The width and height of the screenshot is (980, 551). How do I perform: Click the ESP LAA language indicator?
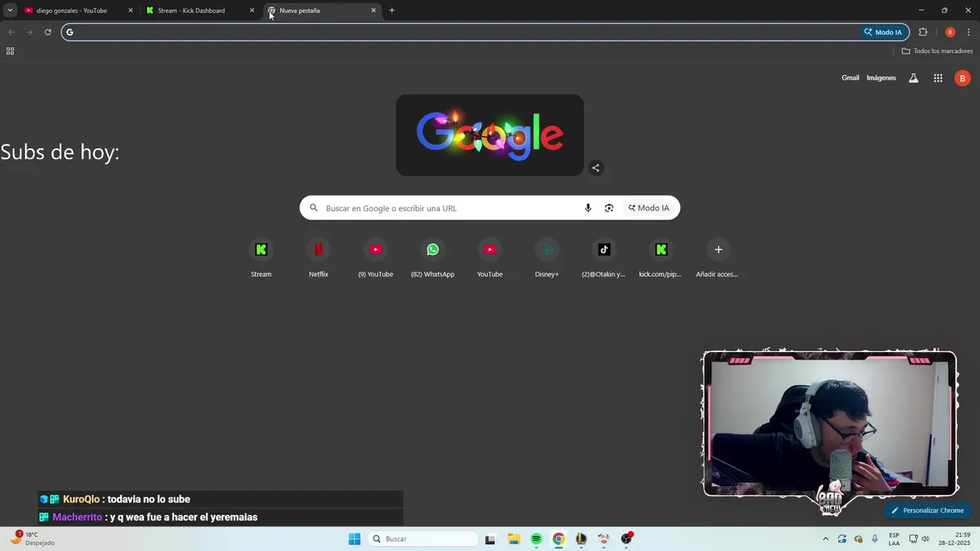tap(894, 539)
